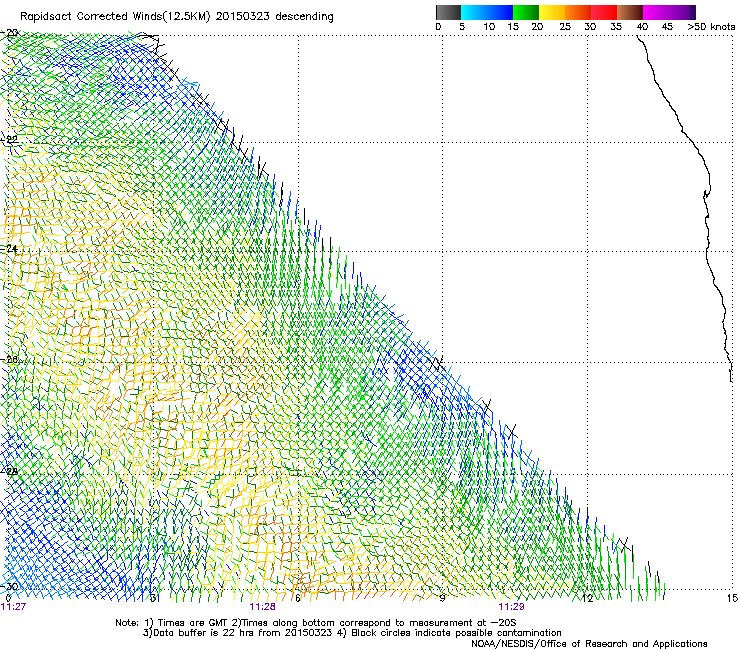Screen dimensions: 740x650
Task: Click the 'NOAA/NESDIS/Office of Research and Applications' credit
Action: click(x=589, y=644)
